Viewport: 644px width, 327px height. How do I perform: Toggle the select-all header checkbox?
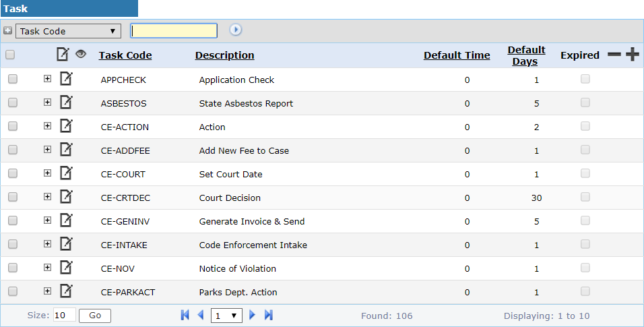[x=10, y=55]
